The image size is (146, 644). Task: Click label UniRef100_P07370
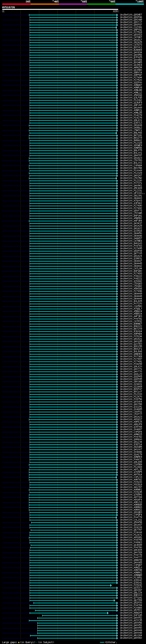coord(131,304)
